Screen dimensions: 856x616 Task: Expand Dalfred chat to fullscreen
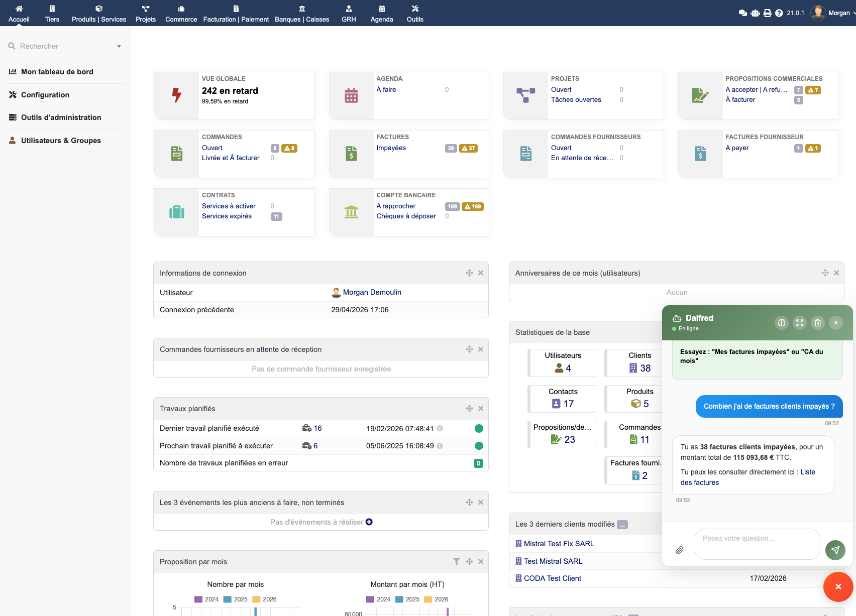(800, 323)
